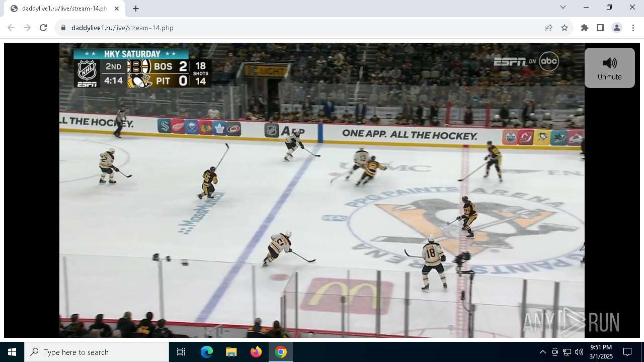Open the Extensions puzzle icon
Image resolution: width=644 pixels, height=362 pixels.
coord(585,28)
